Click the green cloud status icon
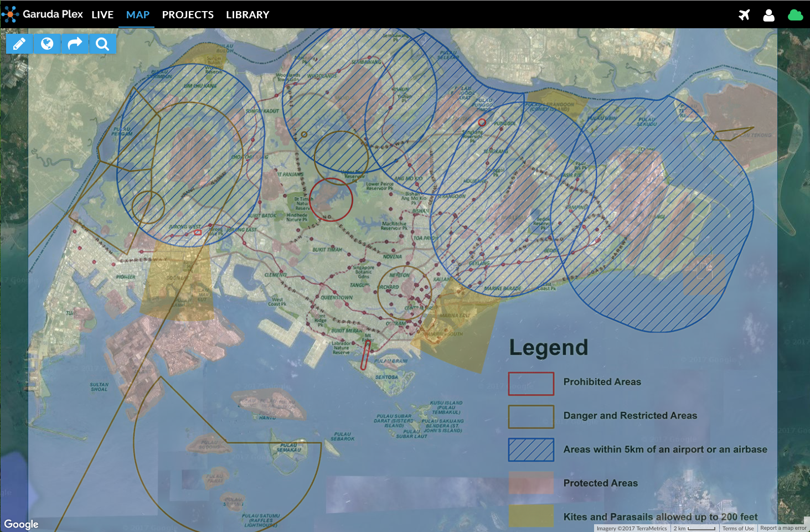The image size is (810, 532). click(795, 15)
